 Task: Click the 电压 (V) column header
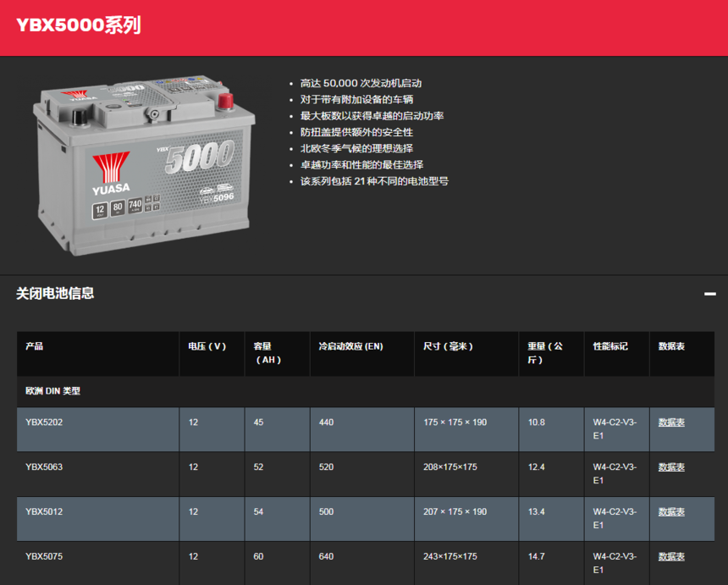212,354
